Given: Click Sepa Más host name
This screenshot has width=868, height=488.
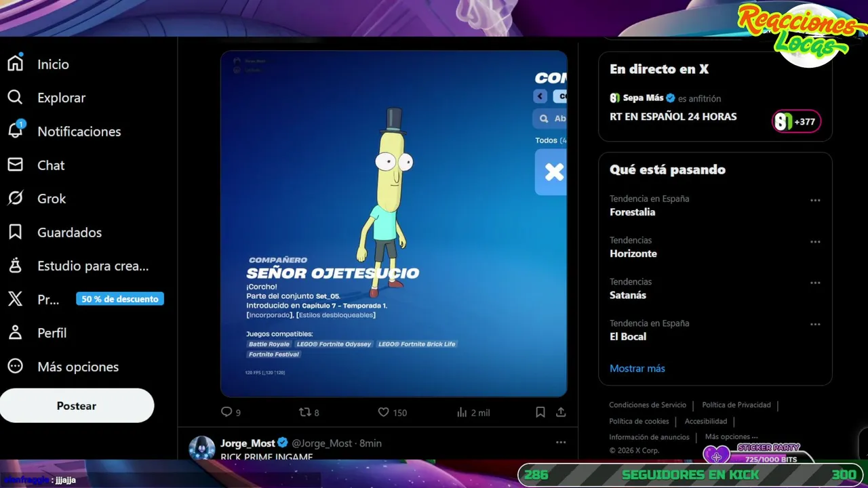Looking at the screenshot, I should point(643,98).
